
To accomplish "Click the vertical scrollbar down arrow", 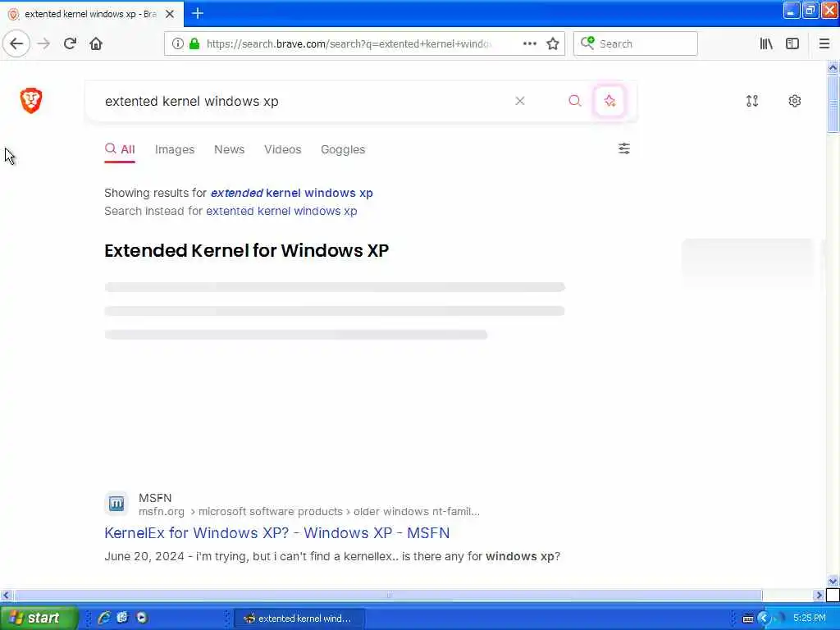I will point(832,581).
